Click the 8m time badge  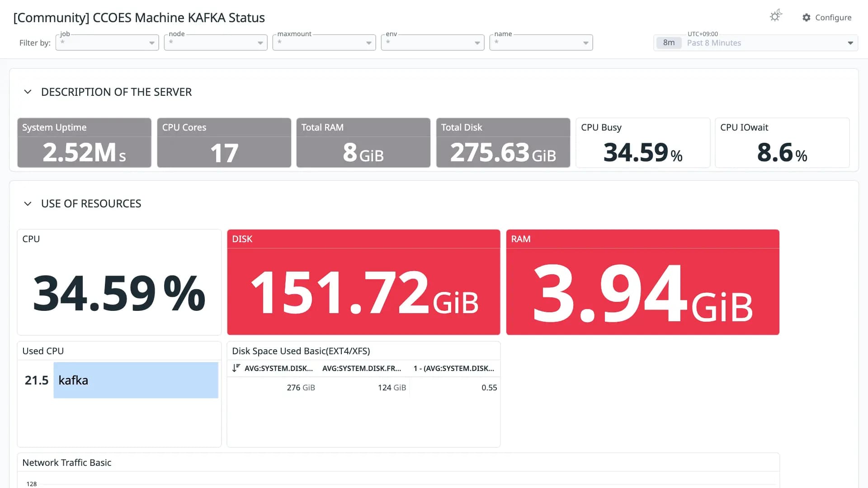pos(669,43)
